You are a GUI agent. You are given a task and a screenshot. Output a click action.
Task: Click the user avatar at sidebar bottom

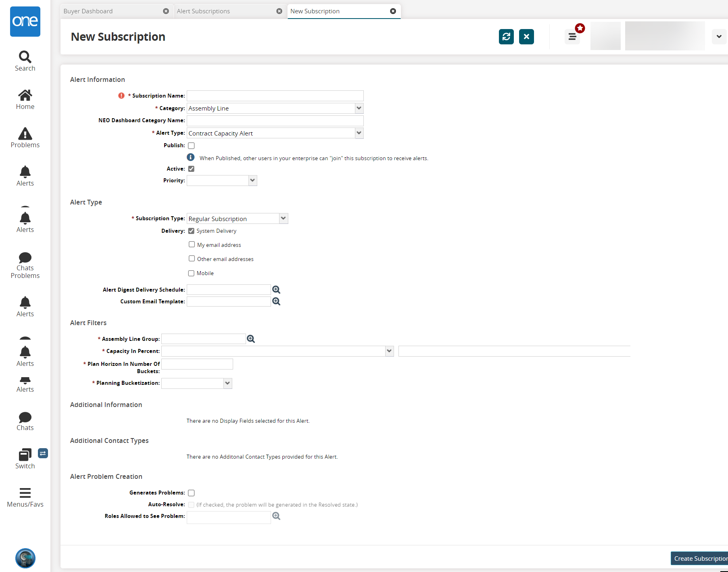pyautogui.click(x=25, y=558)
